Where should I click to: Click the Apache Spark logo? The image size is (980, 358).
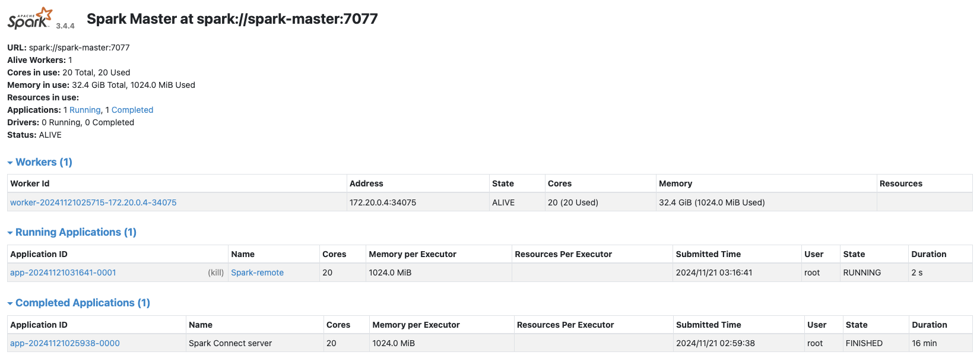point(30,18)
